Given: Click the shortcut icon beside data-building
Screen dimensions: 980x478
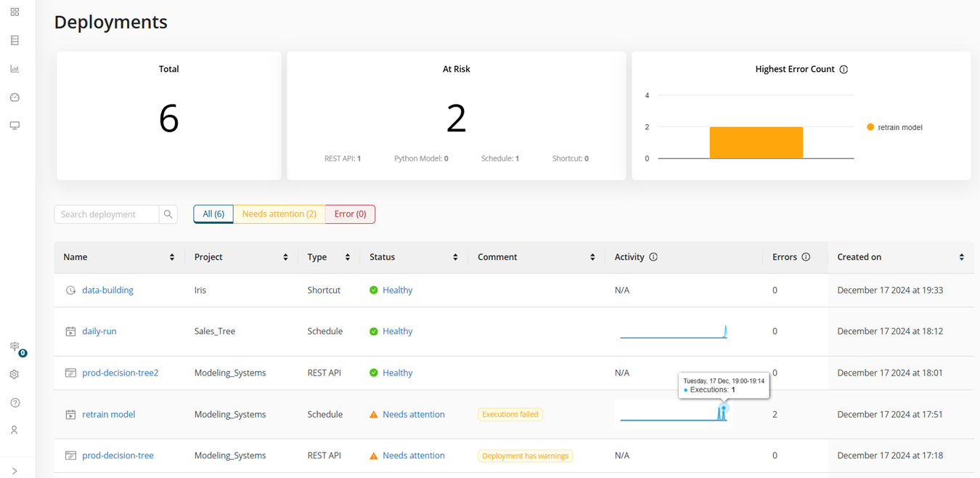Looking at the screenshot, I should 70,291.
